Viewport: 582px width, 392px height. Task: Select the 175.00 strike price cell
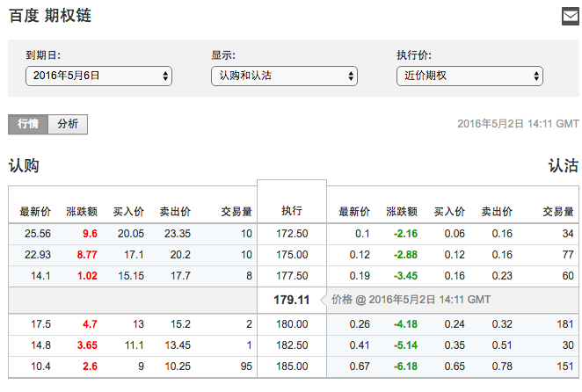tap(292, 255)
